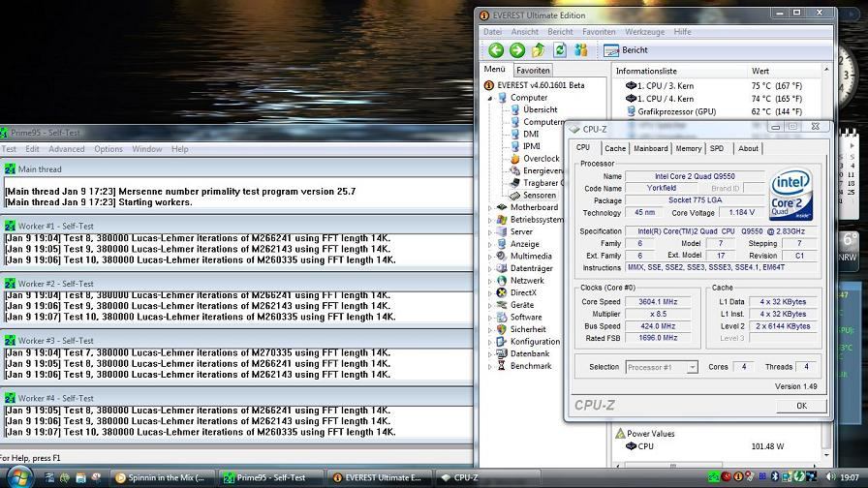This screenshot has width=868, height=488.
Task: Open the Favoriten menu in EVEREST
Action: point(599,32)
